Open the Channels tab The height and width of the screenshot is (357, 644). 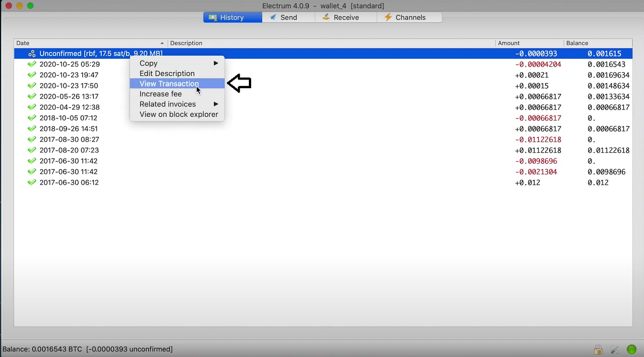[x=409, y=17]
